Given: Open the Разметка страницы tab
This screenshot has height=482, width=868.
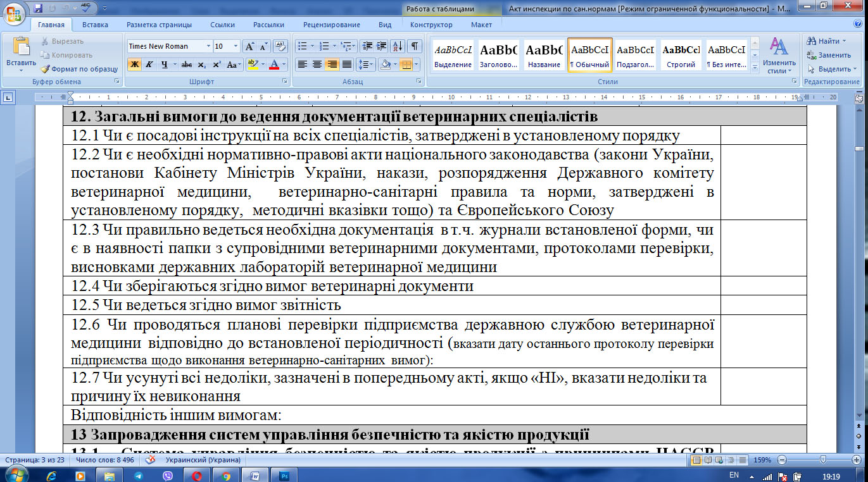Looking at the screenshot, I should coord(159,25).
